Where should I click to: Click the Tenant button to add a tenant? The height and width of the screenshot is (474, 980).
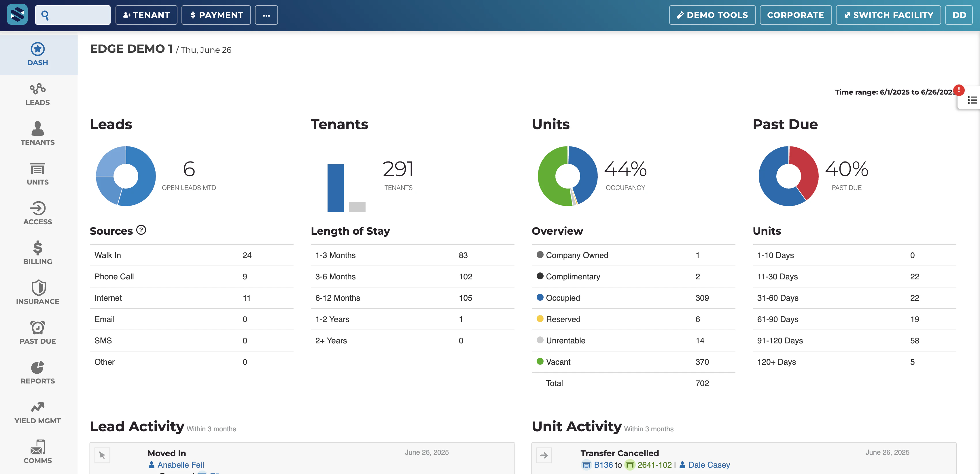(146, 15)
